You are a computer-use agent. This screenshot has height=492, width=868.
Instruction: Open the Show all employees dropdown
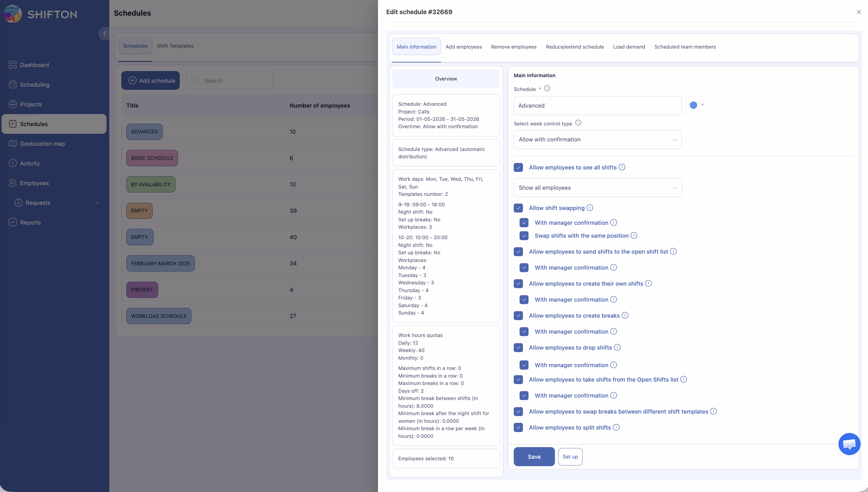[x=597, y=188]
